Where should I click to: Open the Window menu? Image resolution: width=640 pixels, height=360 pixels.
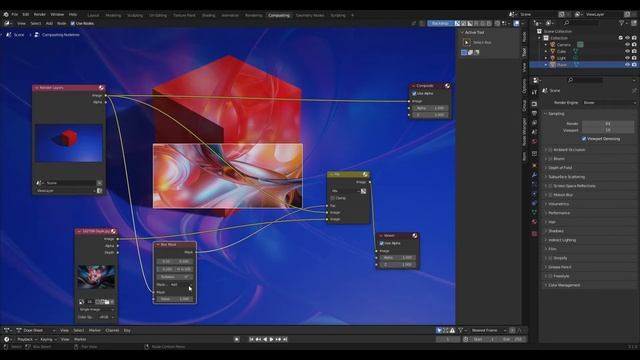57,14
